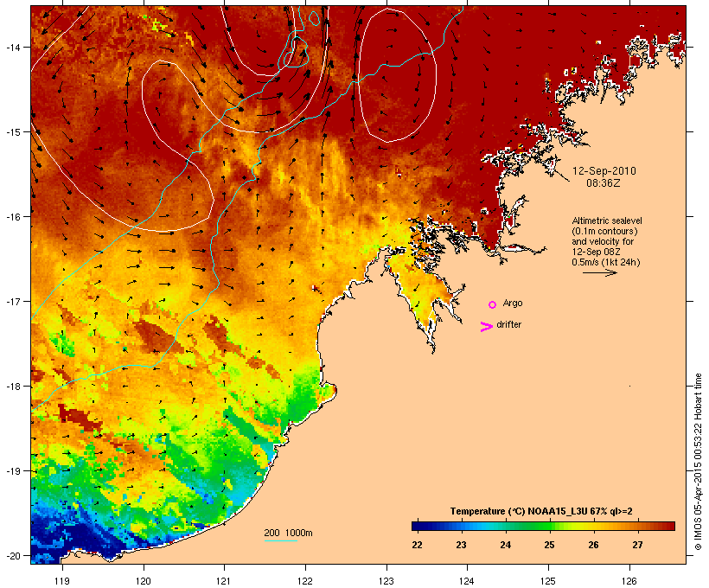Viewport: 709px width, 588px height.
Task: Click the '(0.1m contours)' text line
Action: click(x=604, y=231)
